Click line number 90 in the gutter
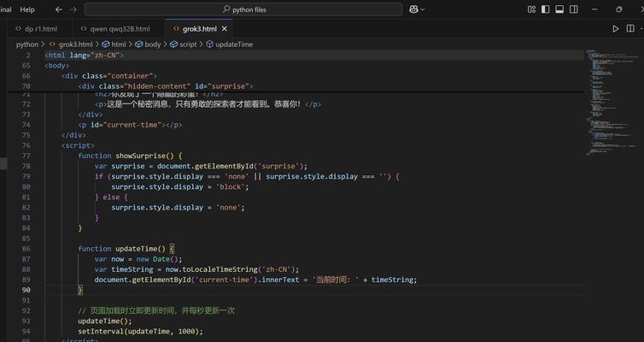Image resolution: width=644 pixels, height=342 pixels. (x=26, y=290)
